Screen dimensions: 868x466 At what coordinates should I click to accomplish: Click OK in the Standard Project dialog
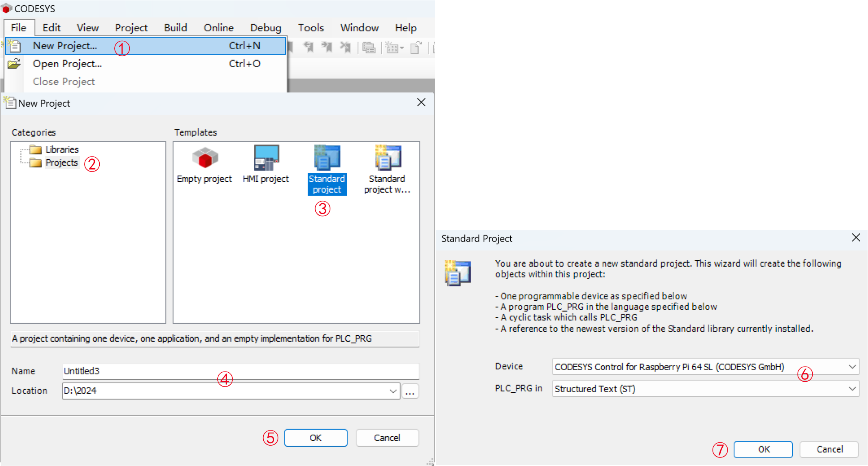[x=763, y=449]
